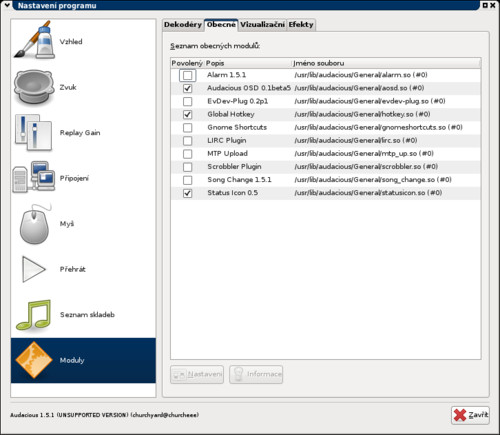Viewport: 500px width, 435px height.
Task: Sort by the Popis column header
Action: (x=247, y=63)
